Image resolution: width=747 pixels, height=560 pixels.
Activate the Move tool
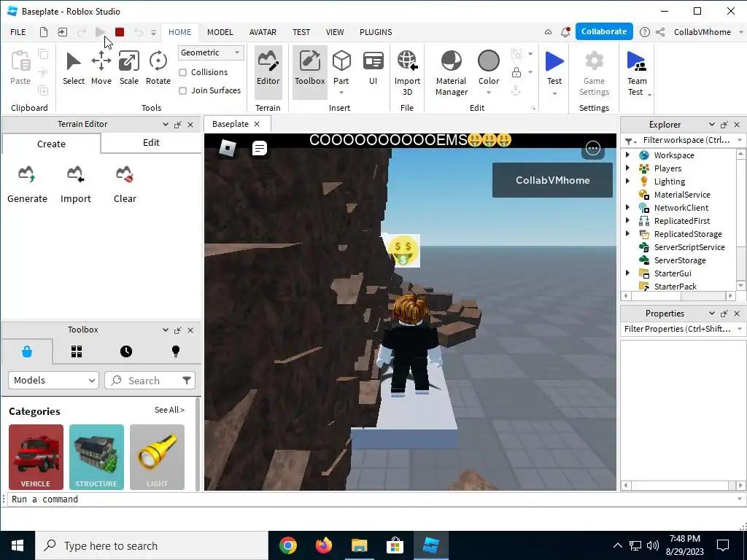tap(101, 69)
